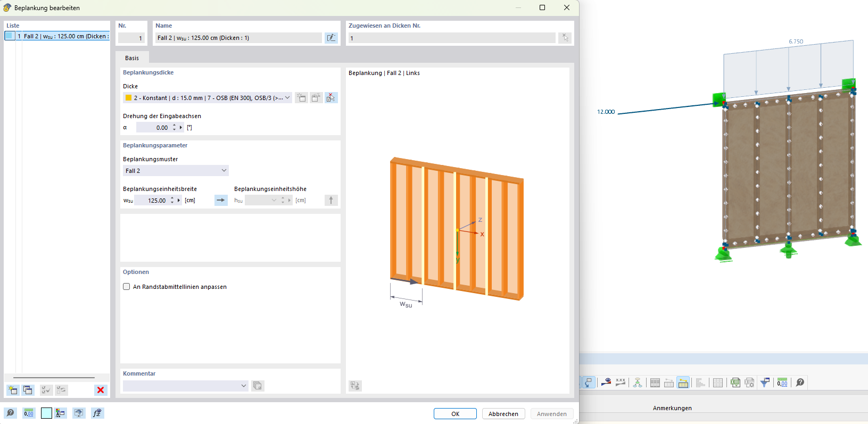
Task: Click the new sheathing icon below the list
Action: coord(13,390)
